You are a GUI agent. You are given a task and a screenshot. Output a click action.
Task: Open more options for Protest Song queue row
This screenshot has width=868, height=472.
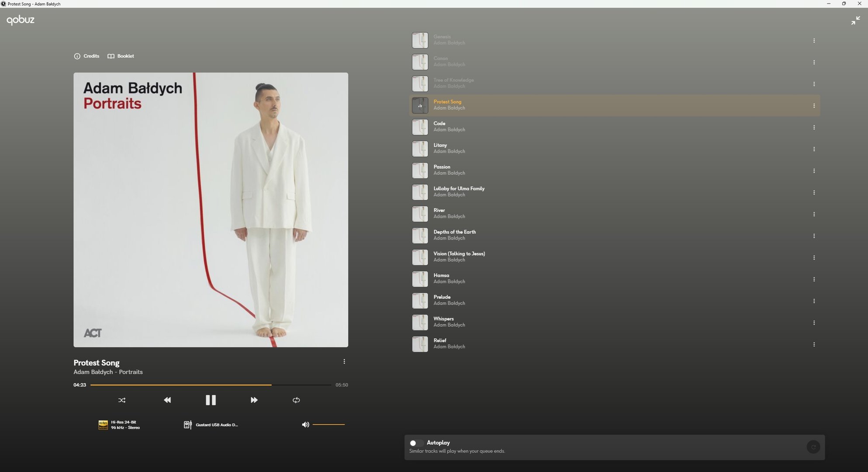click(x=814, y=106)
